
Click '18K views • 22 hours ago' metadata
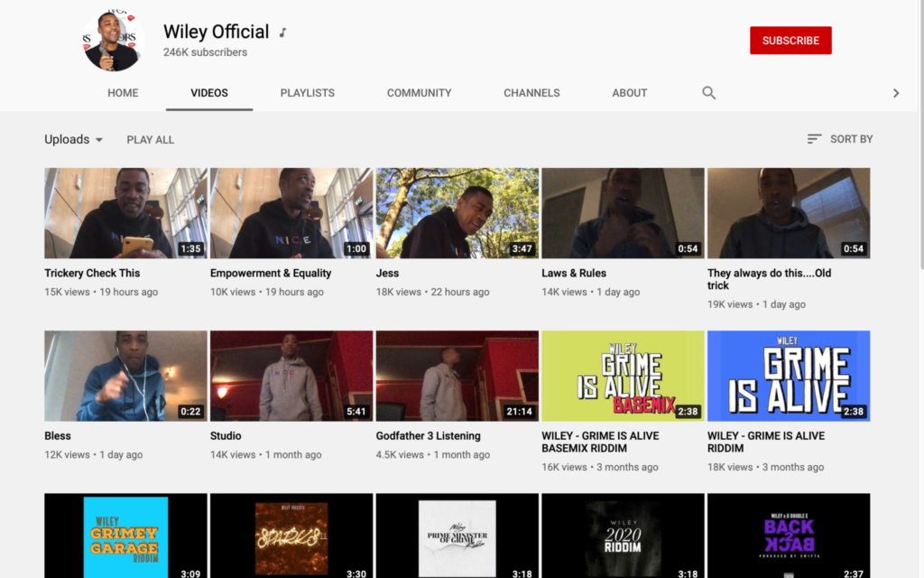click(x=432, y=292)
